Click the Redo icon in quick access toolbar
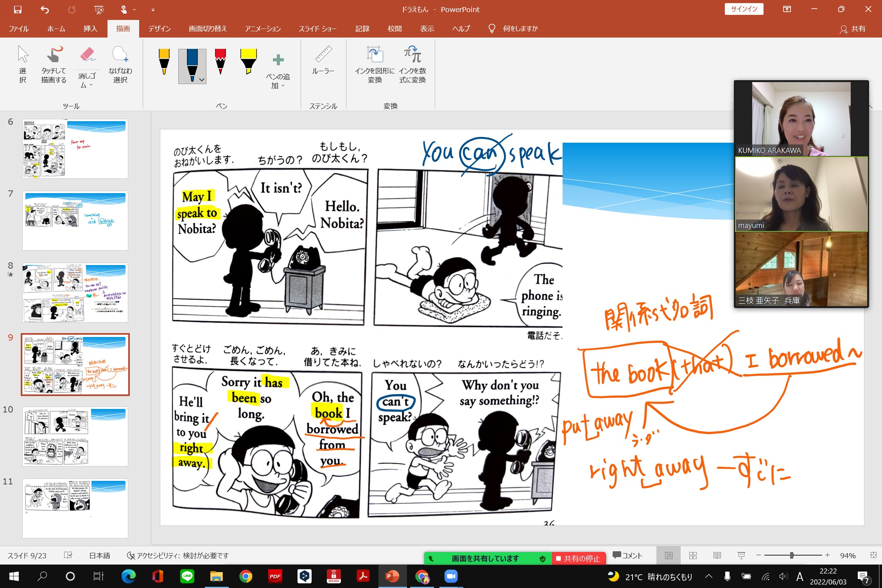Viewport: 882px width, 588px height. click(72, 9)
